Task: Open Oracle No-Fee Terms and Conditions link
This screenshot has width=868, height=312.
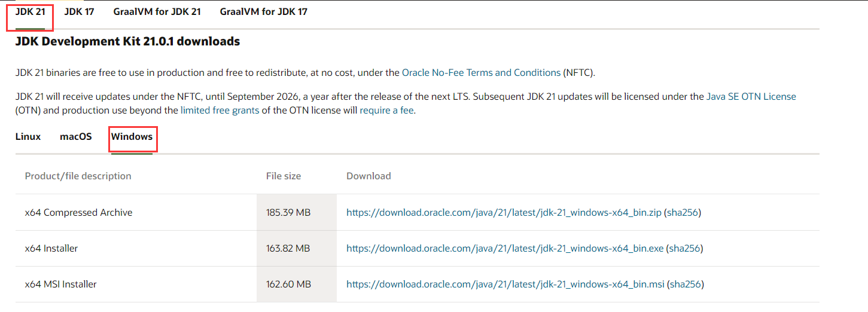Action: (x=481, y=72)
